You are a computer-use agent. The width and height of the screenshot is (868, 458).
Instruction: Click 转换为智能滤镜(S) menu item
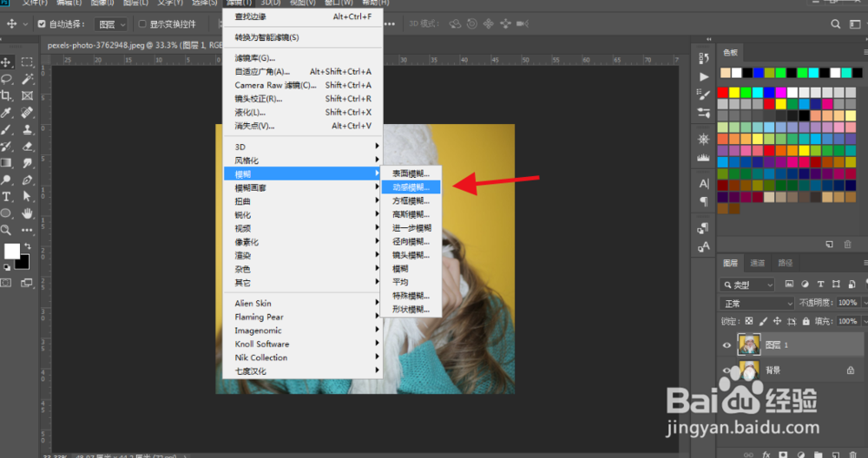coord(302,37)
